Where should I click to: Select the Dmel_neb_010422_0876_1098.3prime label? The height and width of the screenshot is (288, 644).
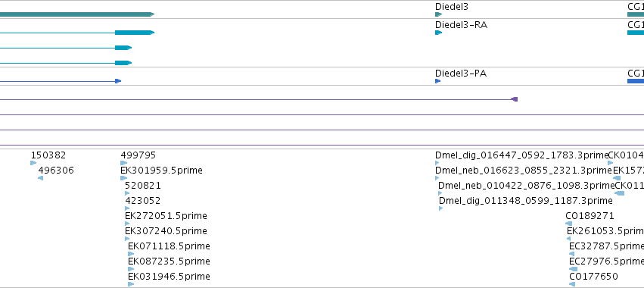526,186
